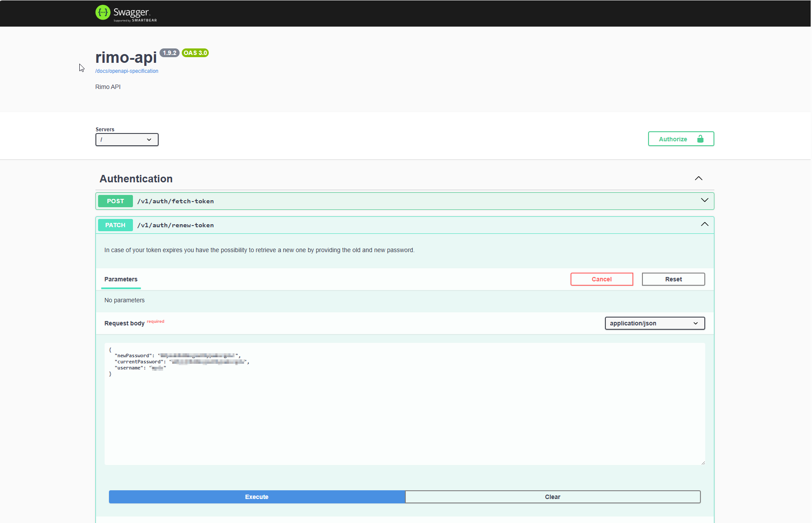Click the Reset button
Screen dimensions: 812x523
(673, 279)
